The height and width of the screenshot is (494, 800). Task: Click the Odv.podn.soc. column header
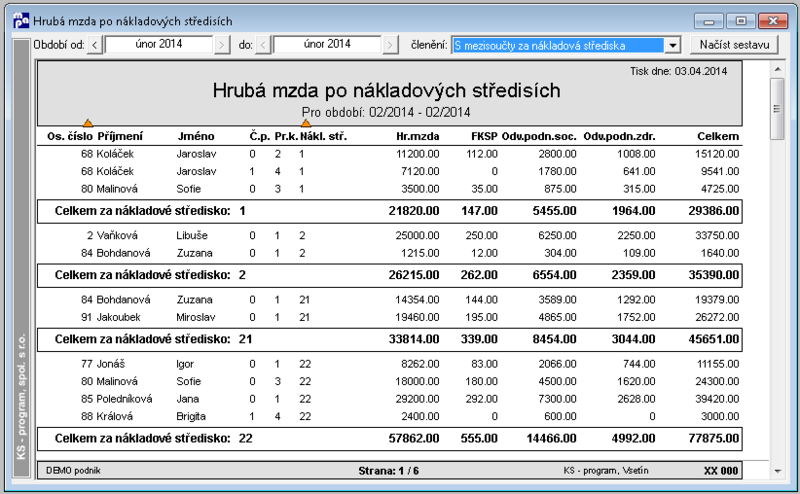point(539,136)
